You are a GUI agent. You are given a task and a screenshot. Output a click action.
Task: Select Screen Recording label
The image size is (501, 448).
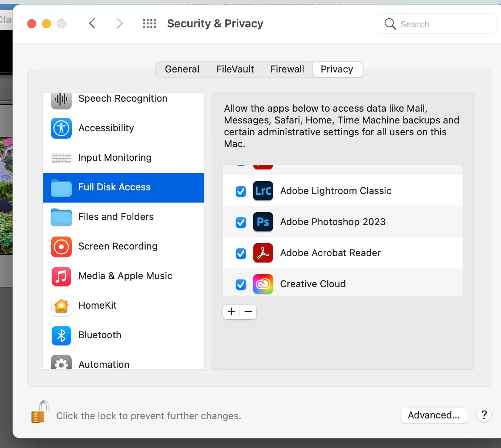click(118, 246)
